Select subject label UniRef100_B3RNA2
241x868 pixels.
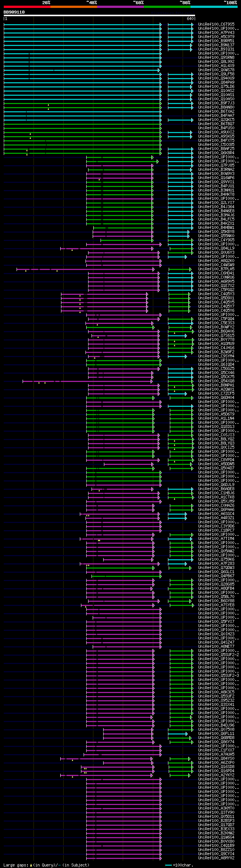[216, 169]
